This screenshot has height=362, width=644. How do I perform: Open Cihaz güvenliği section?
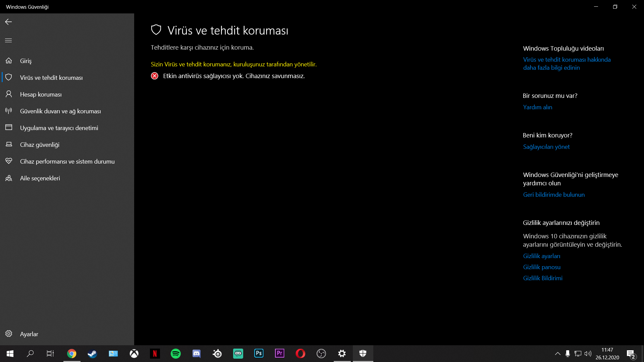(40, 145)
